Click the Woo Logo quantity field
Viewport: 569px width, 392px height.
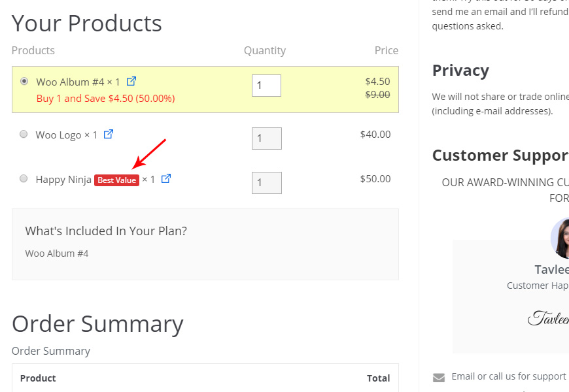[267, 138]
